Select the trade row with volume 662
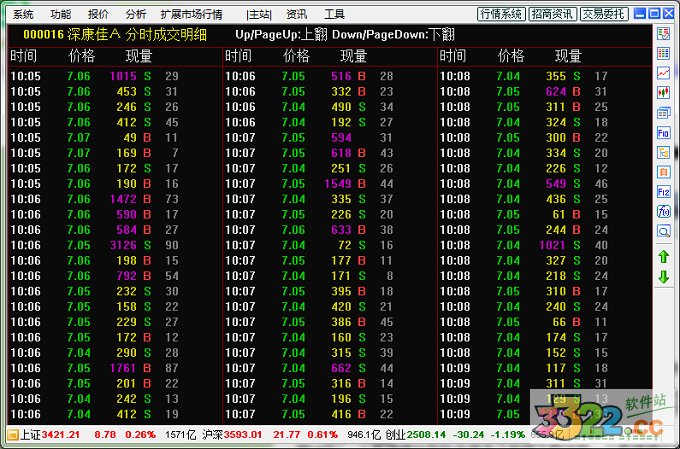 [x=330, y=368]
